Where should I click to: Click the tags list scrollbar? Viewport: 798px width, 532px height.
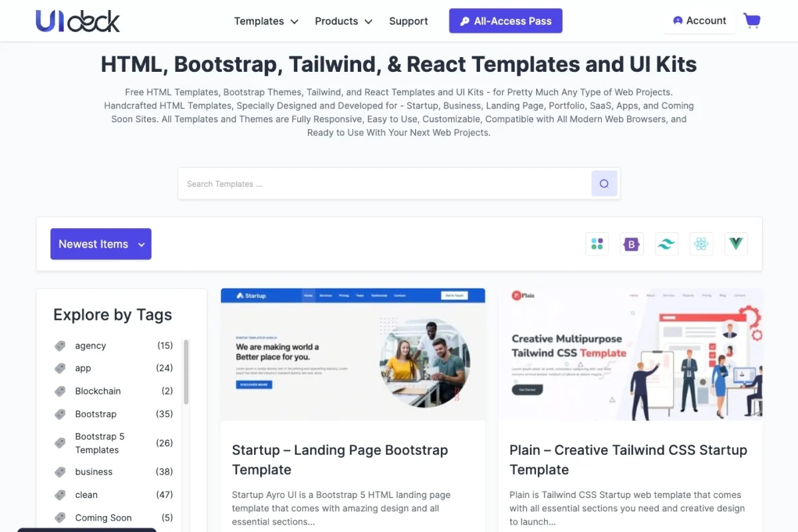tap(186, 372)
